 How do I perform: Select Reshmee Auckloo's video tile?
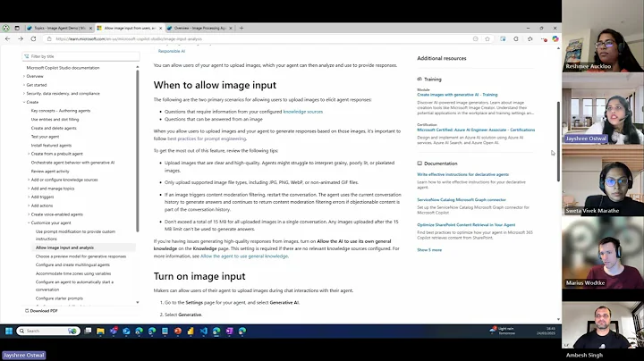pos(603,36)
